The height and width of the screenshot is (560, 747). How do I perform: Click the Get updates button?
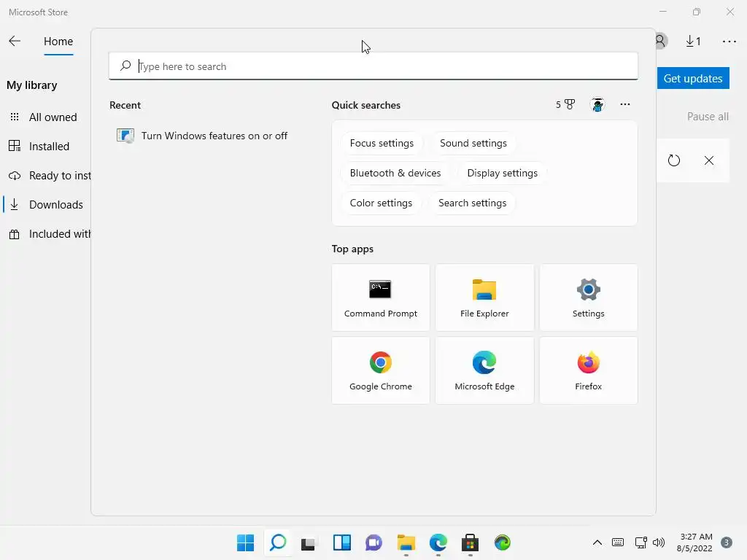693,78
